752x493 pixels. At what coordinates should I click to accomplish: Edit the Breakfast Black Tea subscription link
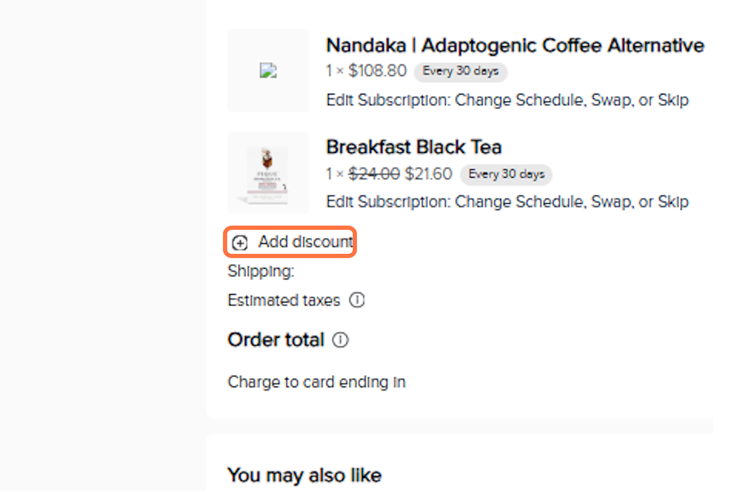pyautogui.click(x=507, y=202)
